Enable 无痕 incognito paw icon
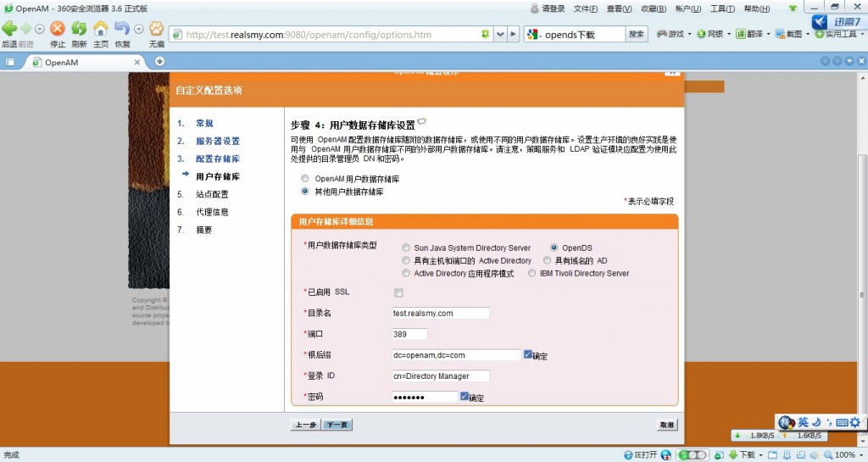This screenshot has height=462, width=868. coord(156,28)
